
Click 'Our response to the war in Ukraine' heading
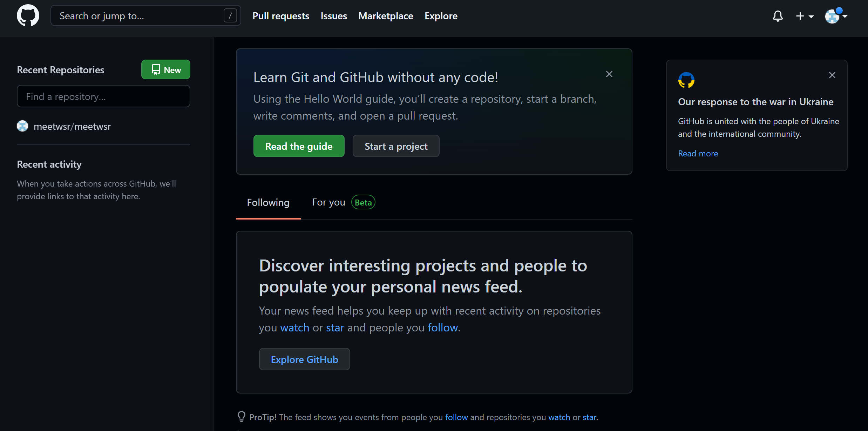(x=755, y=102)
